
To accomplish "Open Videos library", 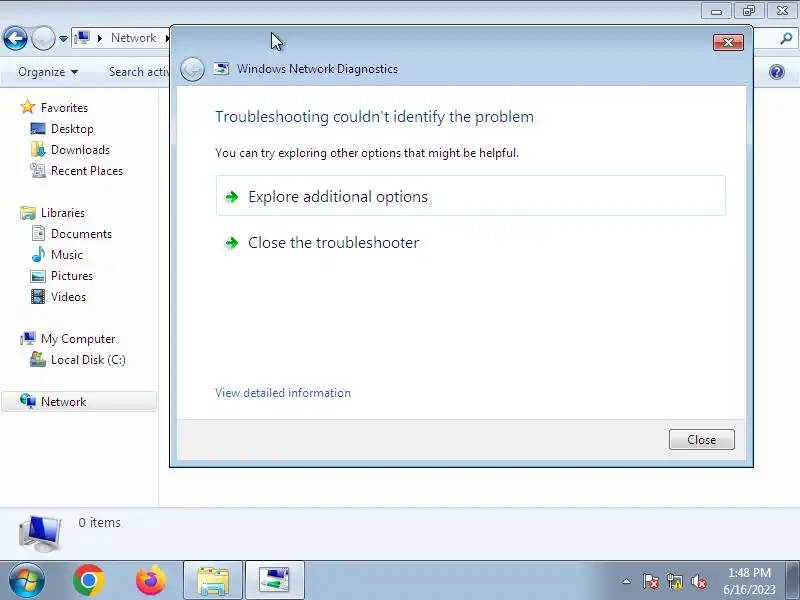I will point(68,296).
